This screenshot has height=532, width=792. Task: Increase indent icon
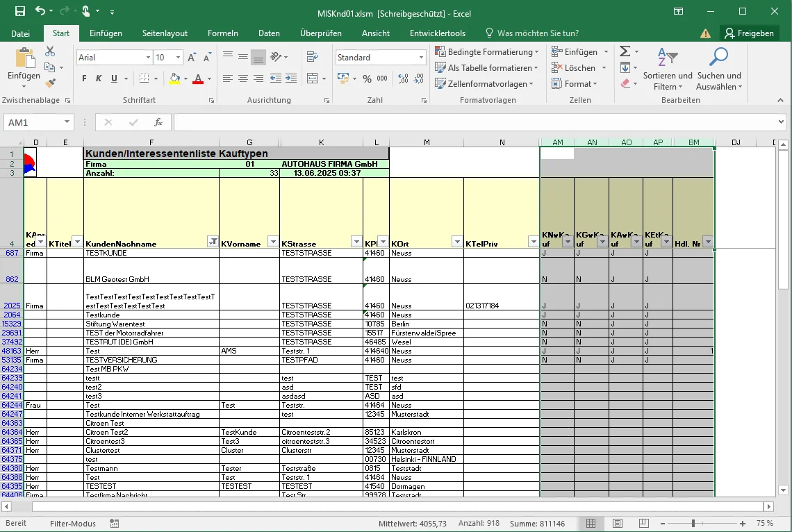291,78
